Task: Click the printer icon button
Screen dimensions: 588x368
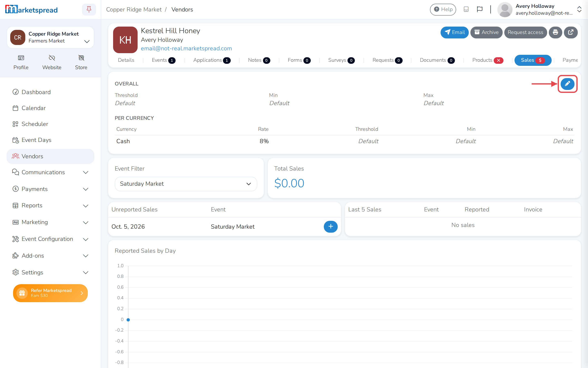Action: (x=555, y=32)
